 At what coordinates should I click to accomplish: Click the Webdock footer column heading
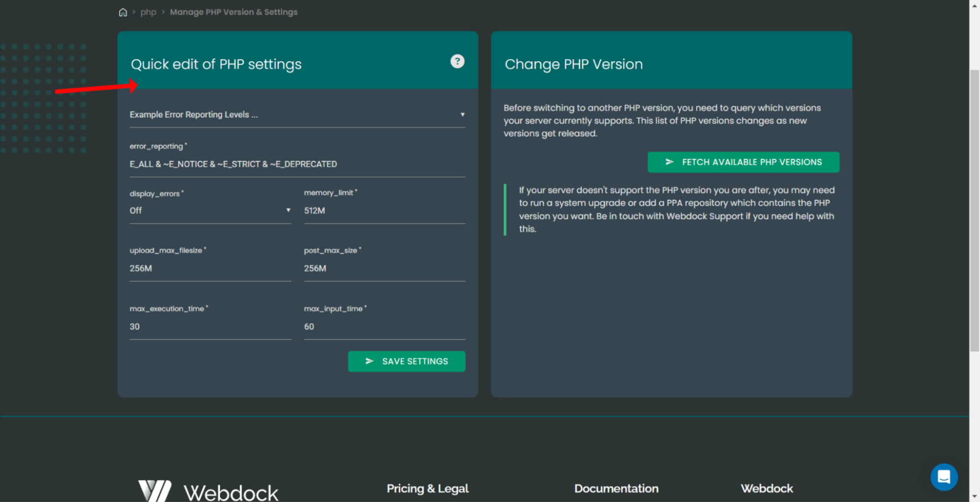(767, 488)
